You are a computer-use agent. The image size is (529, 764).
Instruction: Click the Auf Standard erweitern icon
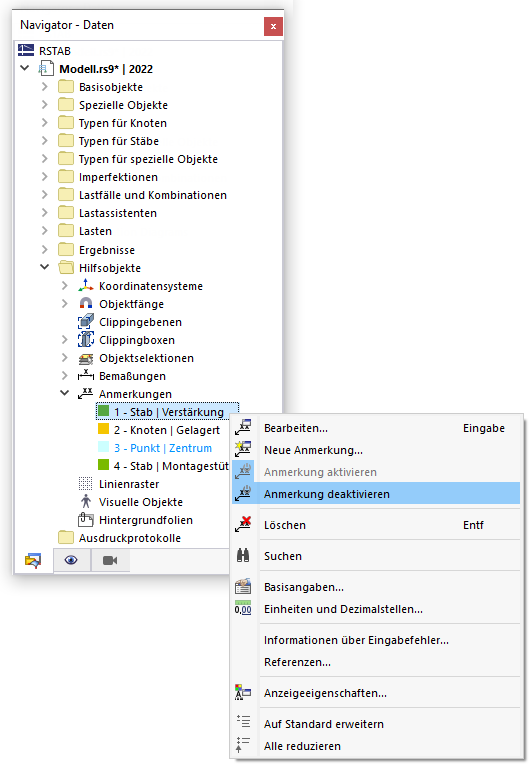(243, 721)
